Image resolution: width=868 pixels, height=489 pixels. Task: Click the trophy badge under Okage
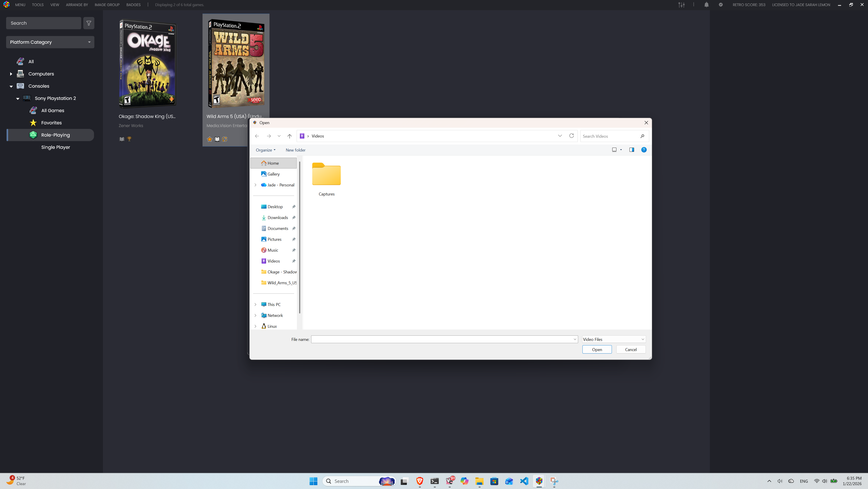click(129, 139)
